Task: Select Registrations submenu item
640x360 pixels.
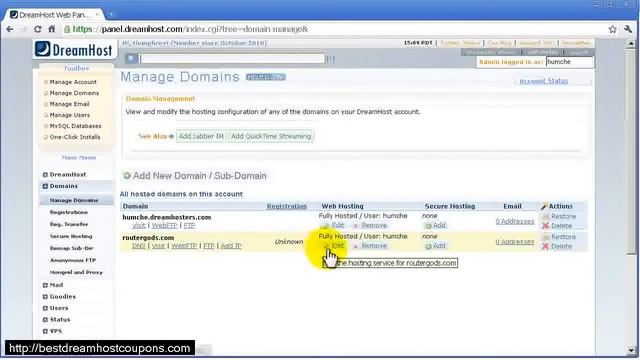Action: [x=69, y=212]
